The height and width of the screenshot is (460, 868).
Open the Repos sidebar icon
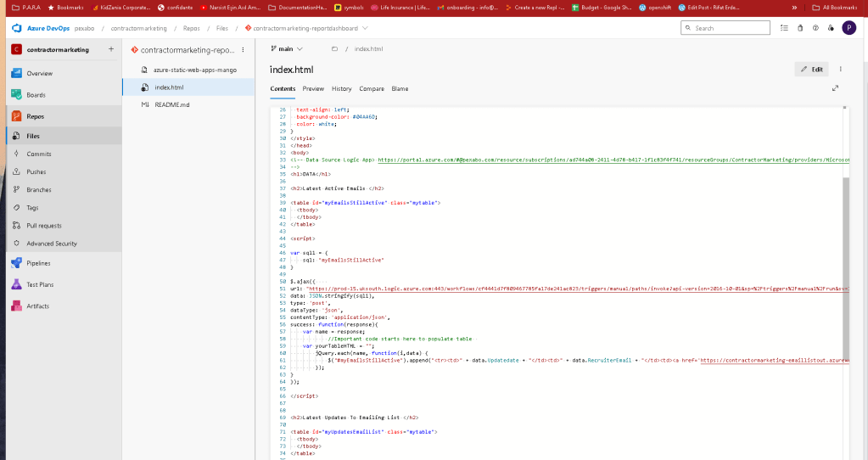[17, 116]
